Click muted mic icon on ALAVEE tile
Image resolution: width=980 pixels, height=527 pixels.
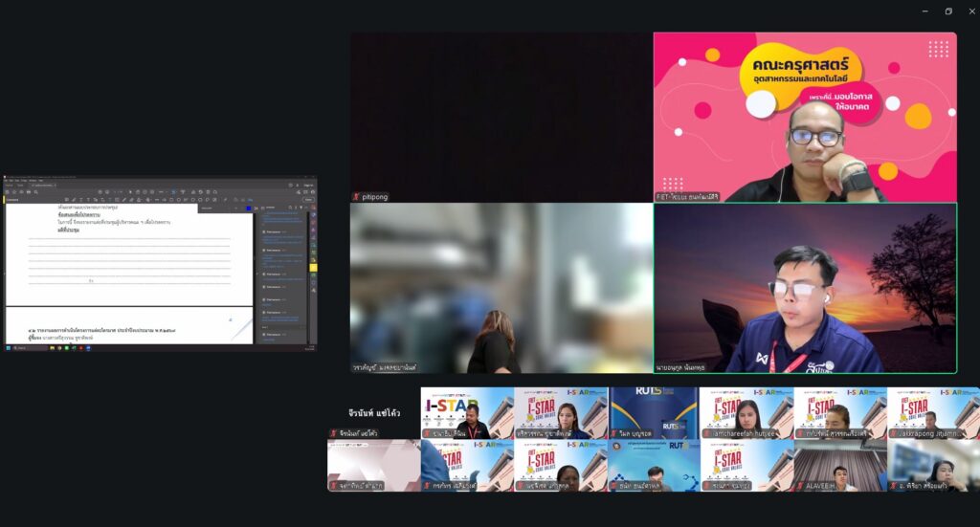[800, 485]
